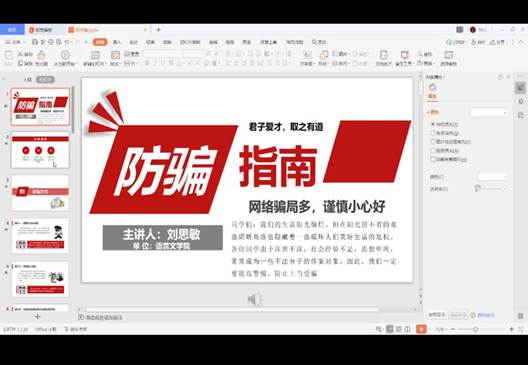Switch to Normal view icon in status bar

pyautogui.click(x=390, y=329)
